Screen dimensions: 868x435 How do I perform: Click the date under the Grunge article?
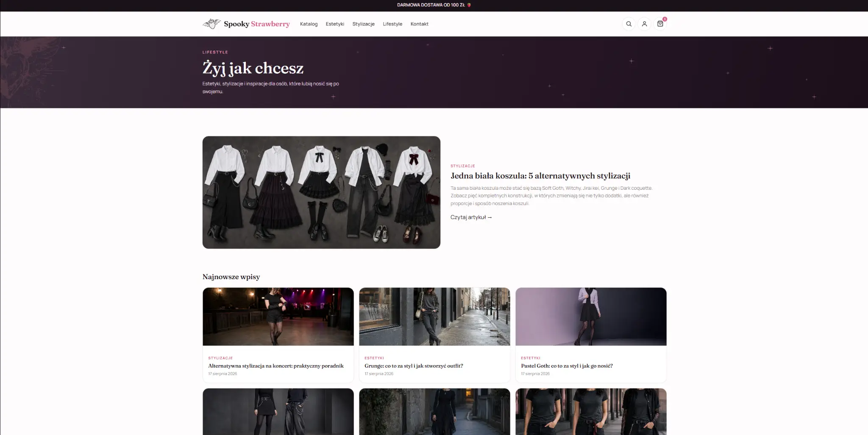(x=379, y=374)
